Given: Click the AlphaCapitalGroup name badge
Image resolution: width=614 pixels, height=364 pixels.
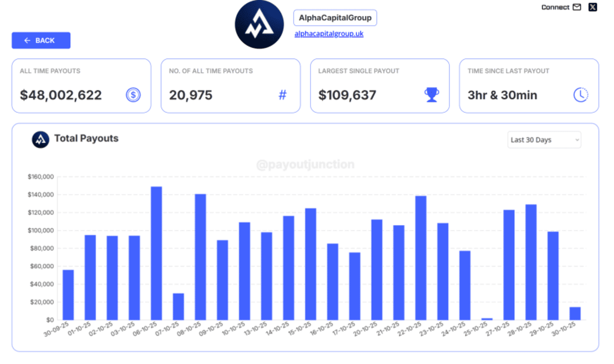Looking at the screenshot, I should 335,18.
